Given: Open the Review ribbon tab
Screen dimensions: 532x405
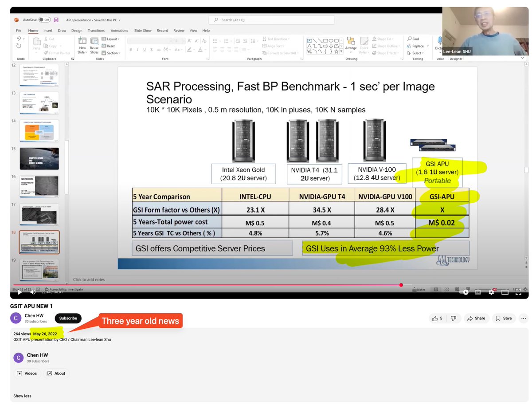Looking at the screenshot, I should coord(179,31).
